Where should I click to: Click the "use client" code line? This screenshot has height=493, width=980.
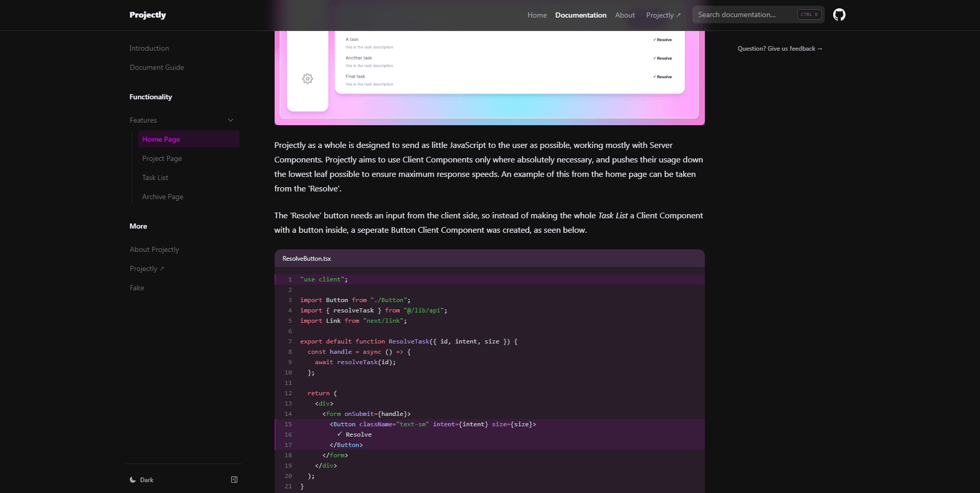tap(324, 279)
